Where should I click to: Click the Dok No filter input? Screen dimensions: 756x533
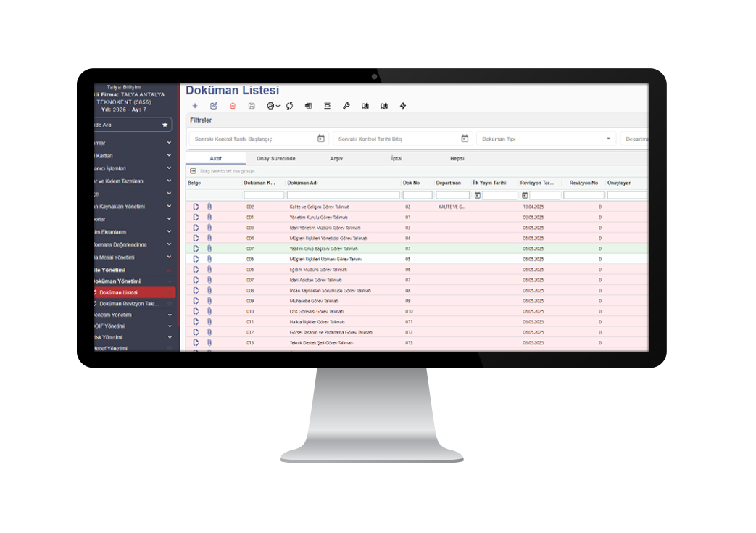click(x=418, y=195)
